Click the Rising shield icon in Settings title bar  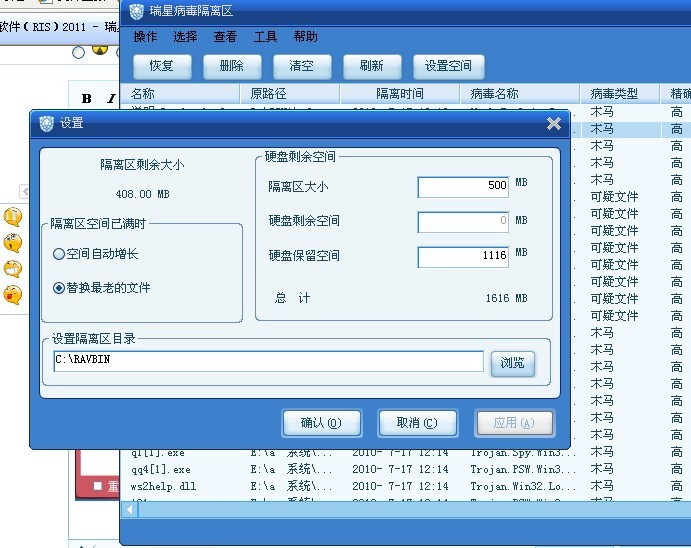(x=46, y=123)
